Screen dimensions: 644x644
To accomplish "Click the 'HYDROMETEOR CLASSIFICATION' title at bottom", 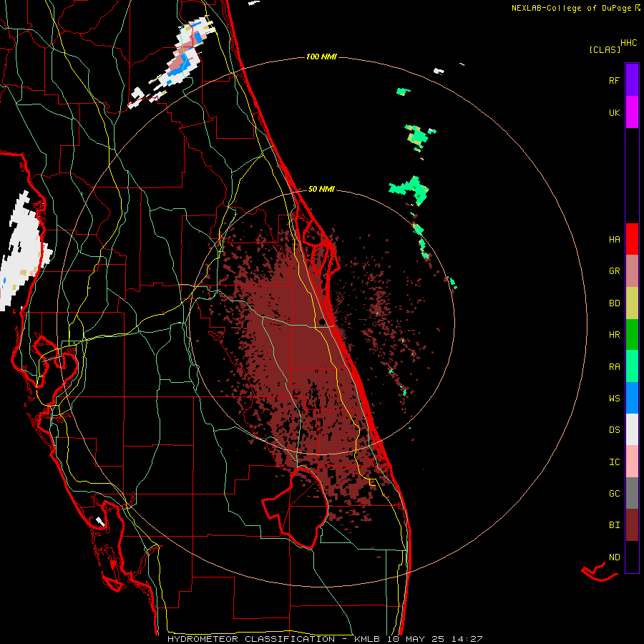I will pos(251,639).
